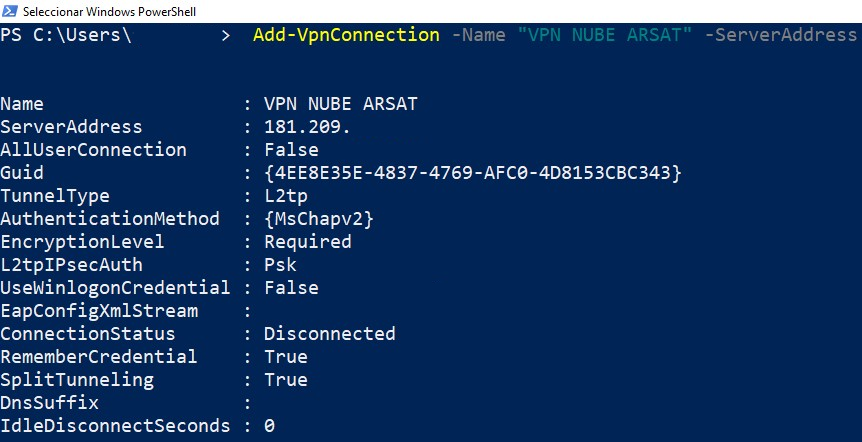Click the SplitTunneling value True
Viewport: 862px width, 442px height.
[286, 380]
